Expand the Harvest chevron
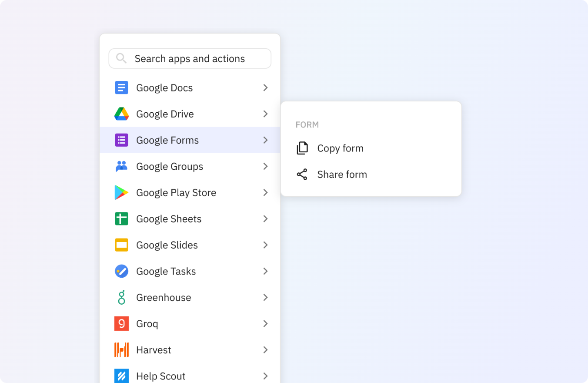The height and width of the screenshot is (383, 588). [x=265, y=350]
